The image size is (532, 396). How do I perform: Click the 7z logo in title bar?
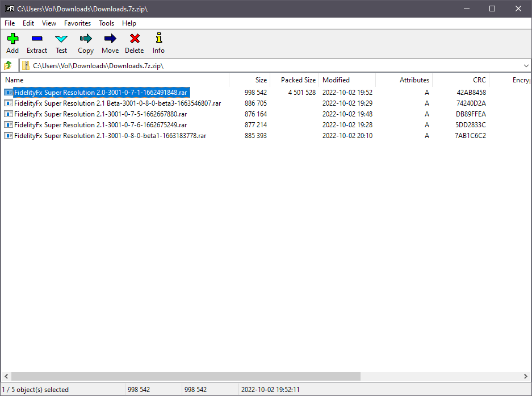coord(10,9)
